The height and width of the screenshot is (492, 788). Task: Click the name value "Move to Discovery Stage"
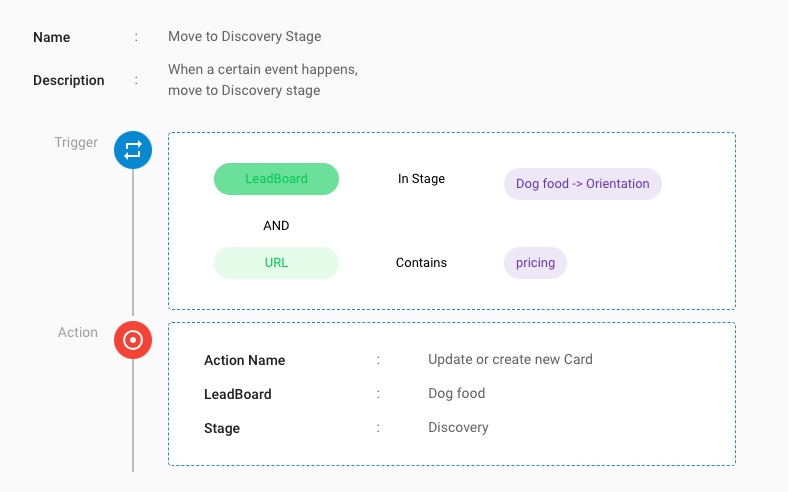[244, 37]
